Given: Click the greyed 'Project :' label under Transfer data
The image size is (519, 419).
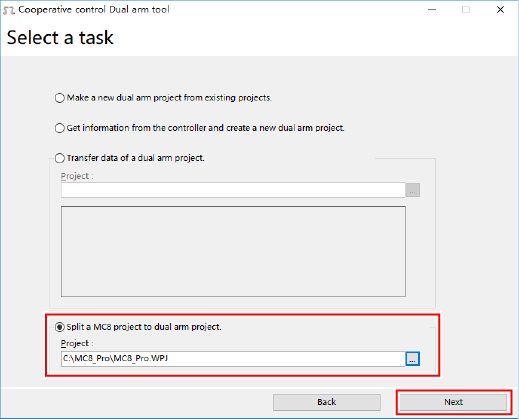Looking at the screenshot, I should tap(77, 176).
